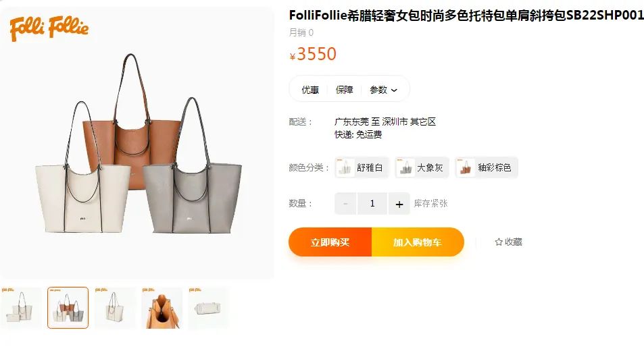Choose the 大象灰 color option
This screenshot has height=353, width=644.
point(422,167)
